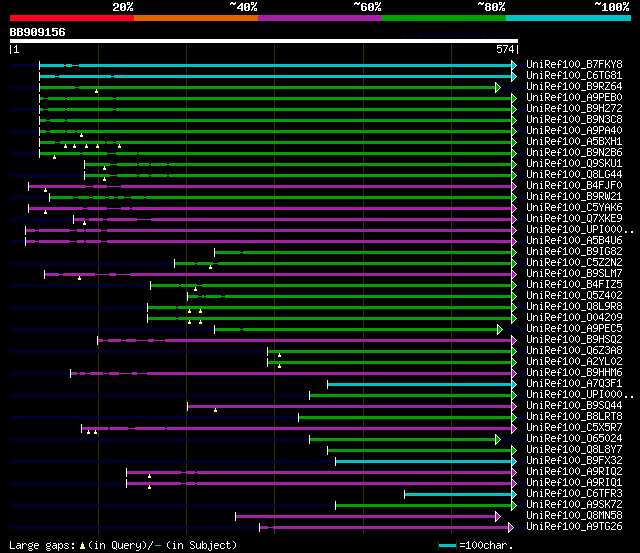640x553 pixels.
Task: Select the UniRef100_Q5Z402 label
Action: tap(574, 296)
